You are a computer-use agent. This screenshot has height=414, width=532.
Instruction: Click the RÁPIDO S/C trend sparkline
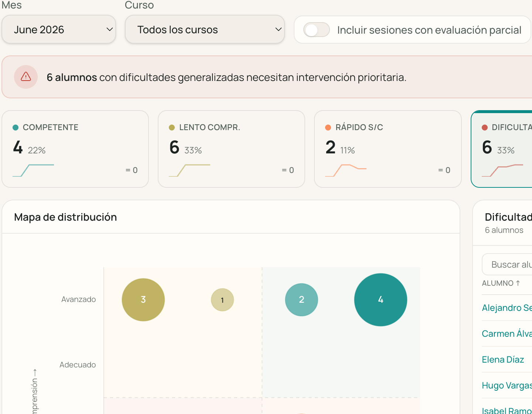tap(346, 170)
